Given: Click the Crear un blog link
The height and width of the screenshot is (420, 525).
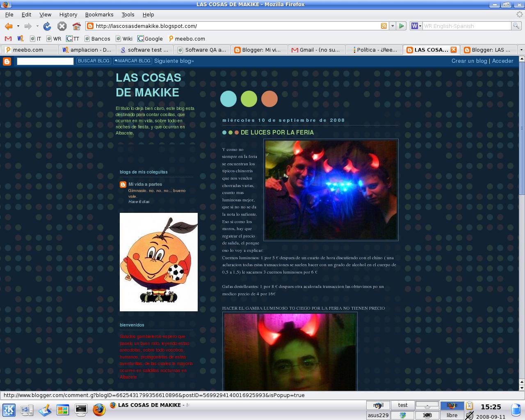Looking at the screenshot, I should (x=469, y=61).
